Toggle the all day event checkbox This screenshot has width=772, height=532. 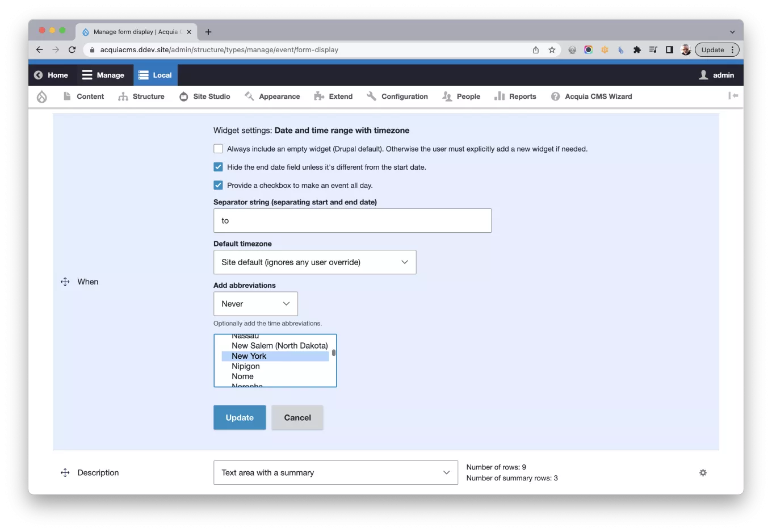[218, 185]
